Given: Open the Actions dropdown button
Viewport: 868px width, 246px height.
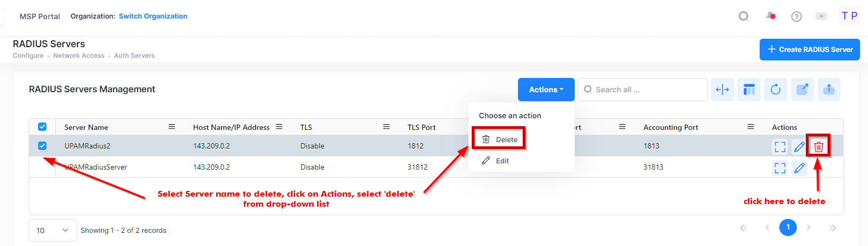Looking at the screenshot, I should pos(546,90).
